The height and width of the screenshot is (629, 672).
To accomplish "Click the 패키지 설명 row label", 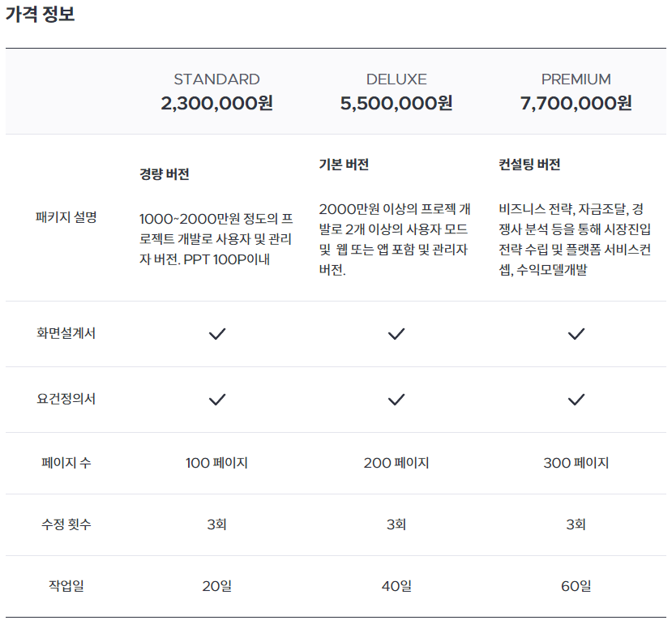I will 66,217.
